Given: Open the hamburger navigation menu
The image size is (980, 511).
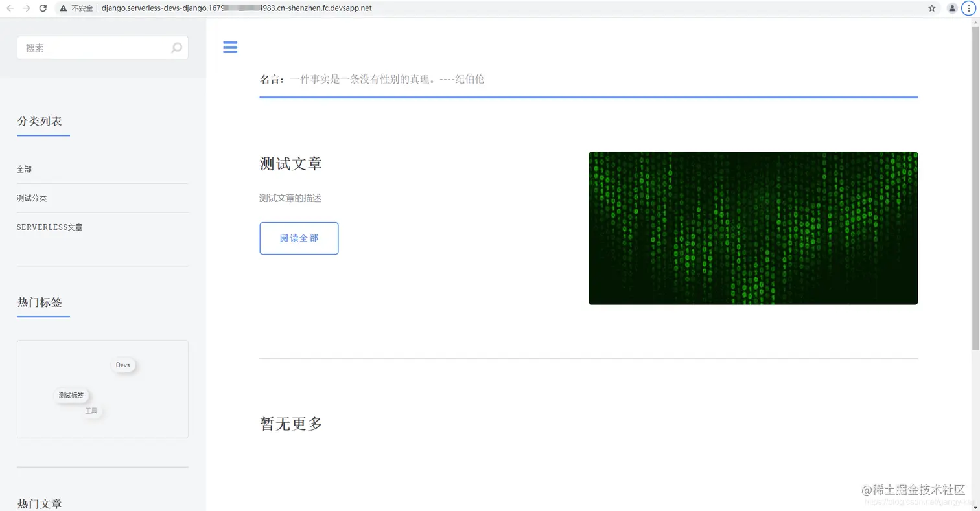Looking at the screenshot, I should pos(230,47).
